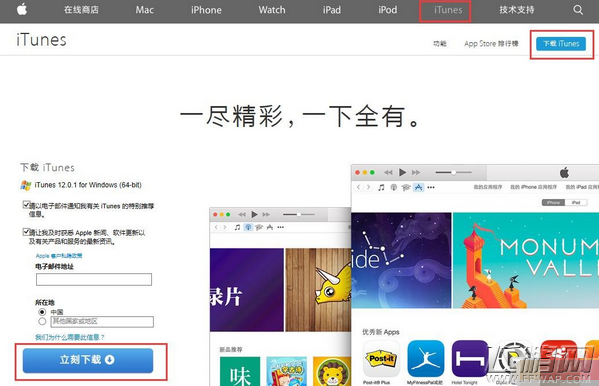Image resolution: width=599 pixels, height=386 pixels.
Task: Click the blue 下载 iTunes button
Action: tap(561, 44)
